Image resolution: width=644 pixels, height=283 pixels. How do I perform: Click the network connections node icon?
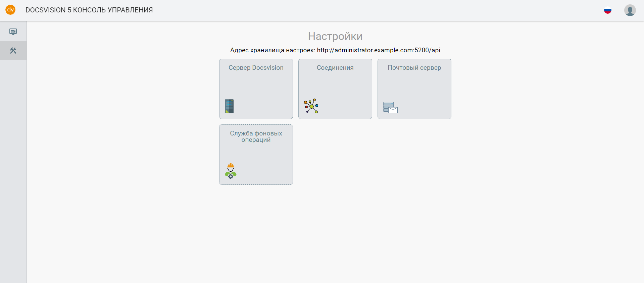point(311,106)
